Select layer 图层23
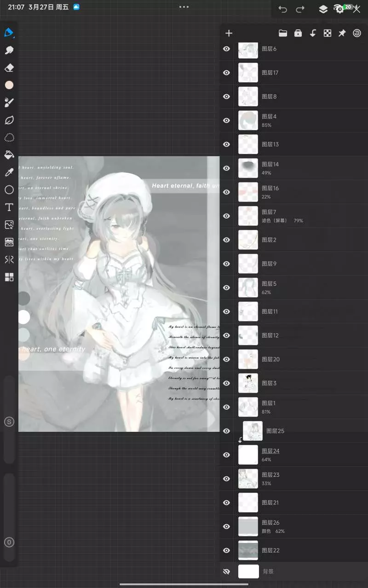This screenshot has width=368, height=588. tap(294, 479)
